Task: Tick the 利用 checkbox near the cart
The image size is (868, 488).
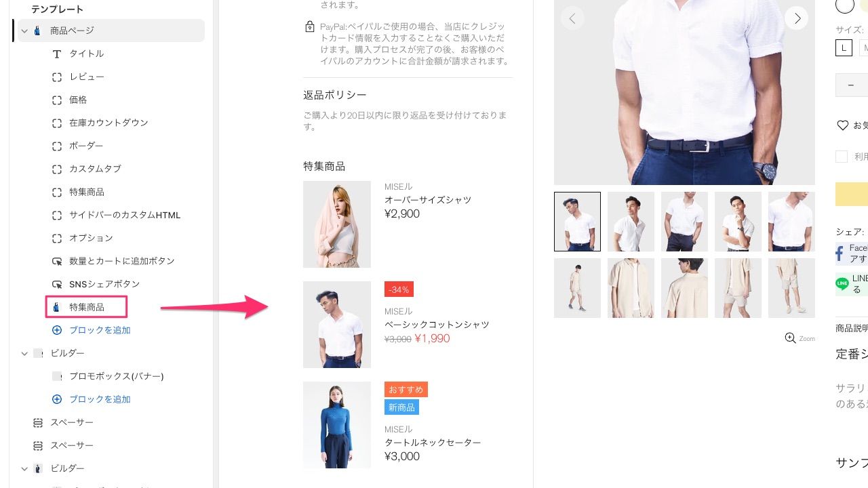Action: coord(842,157)
